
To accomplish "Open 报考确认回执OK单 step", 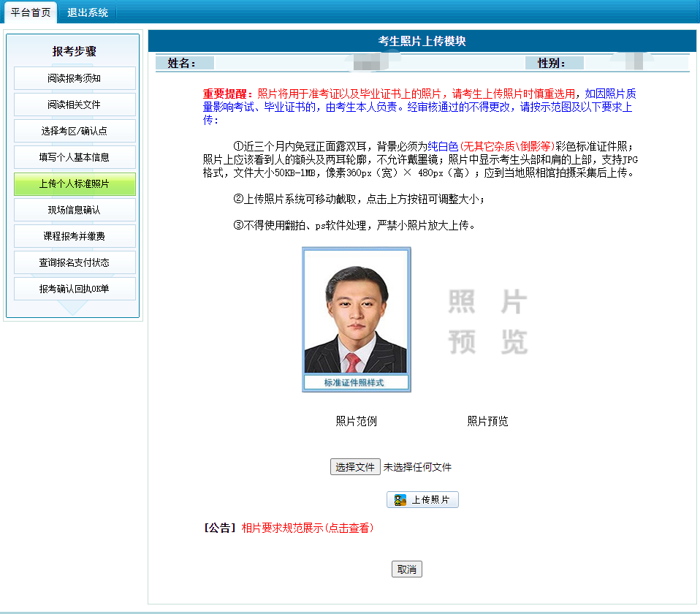I will pos(75,289).
